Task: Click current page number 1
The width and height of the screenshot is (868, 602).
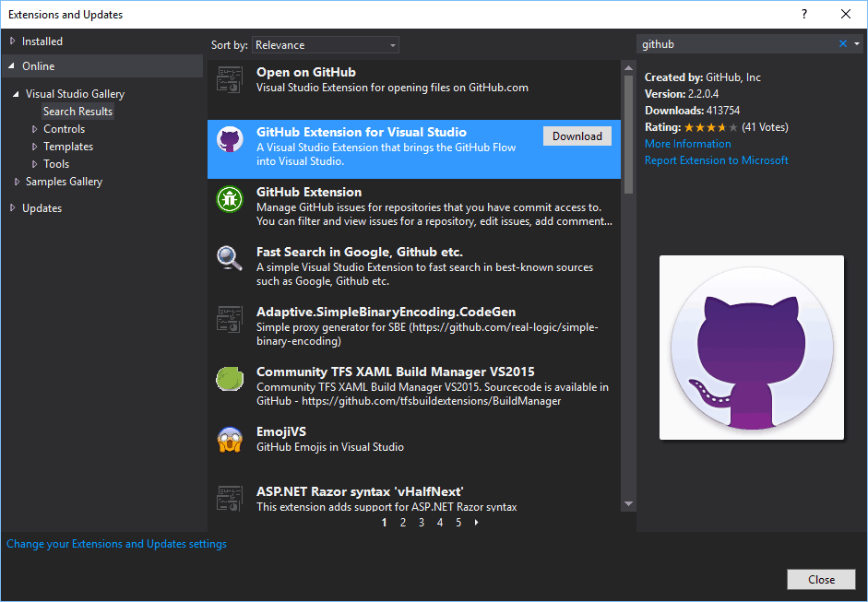Action: tap(384, 523)
